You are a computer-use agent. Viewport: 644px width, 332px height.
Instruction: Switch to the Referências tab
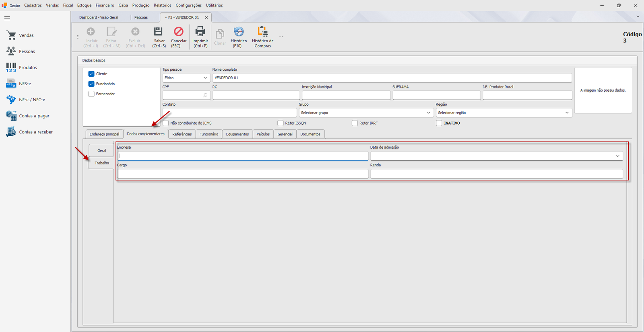click(182, 134)
